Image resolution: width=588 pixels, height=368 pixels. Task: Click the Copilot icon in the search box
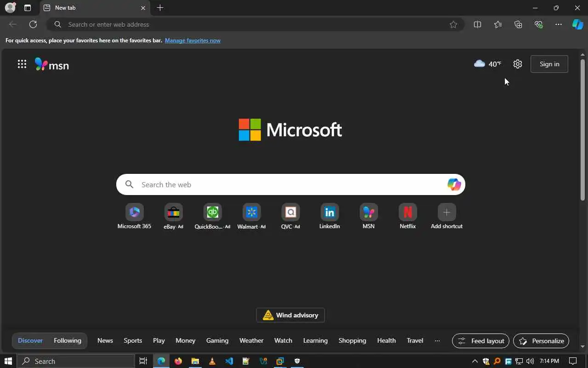click(x=454, y=184)
